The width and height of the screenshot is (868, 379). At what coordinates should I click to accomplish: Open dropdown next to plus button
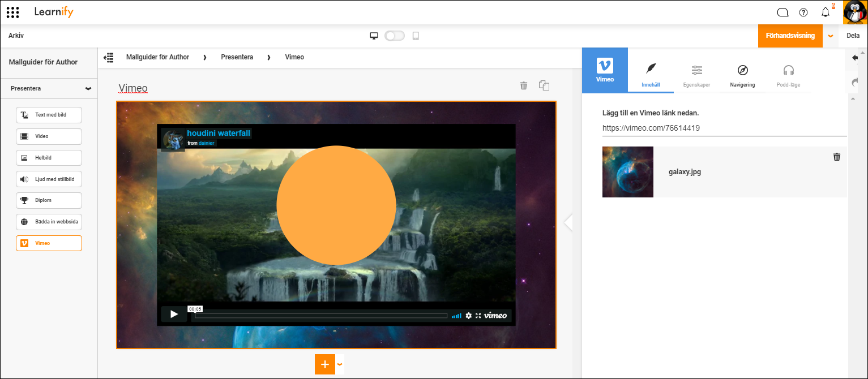point(340,364)
